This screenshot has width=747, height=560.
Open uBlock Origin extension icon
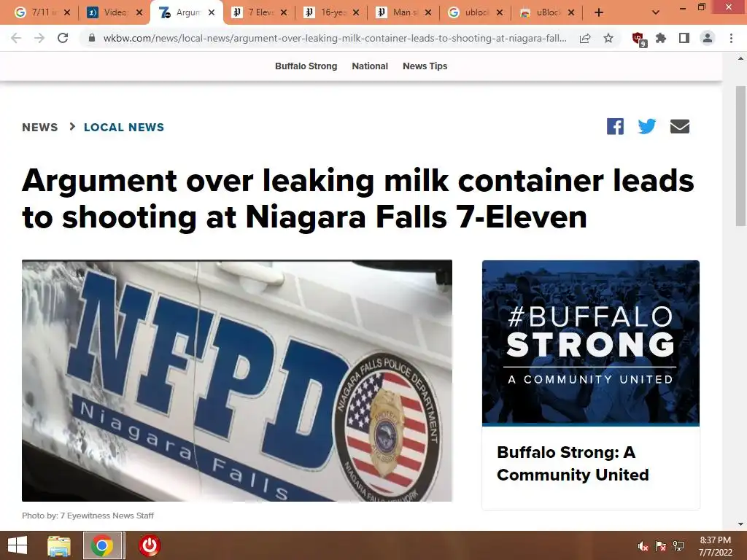click(638, 38)
